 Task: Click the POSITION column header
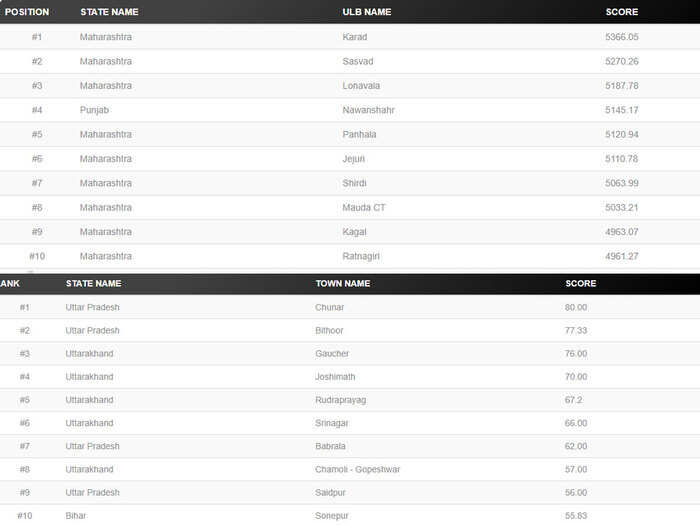[27, 12]
